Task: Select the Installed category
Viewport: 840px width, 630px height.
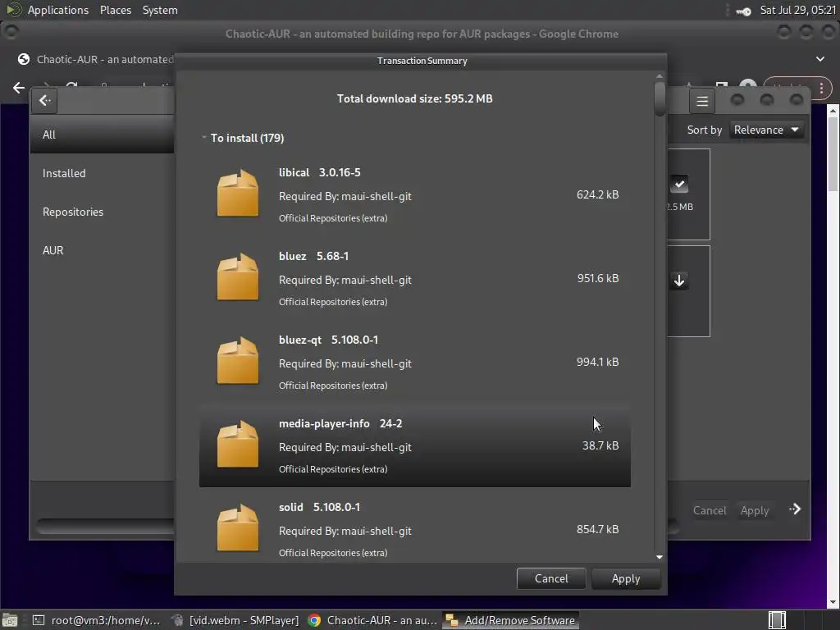Action: 103,173
